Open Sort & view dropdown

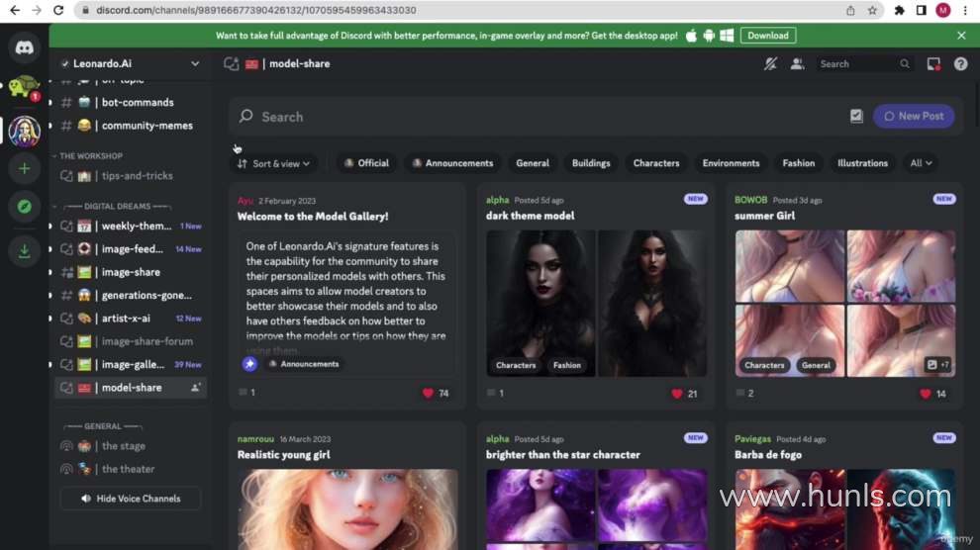[x=274, y=163]
